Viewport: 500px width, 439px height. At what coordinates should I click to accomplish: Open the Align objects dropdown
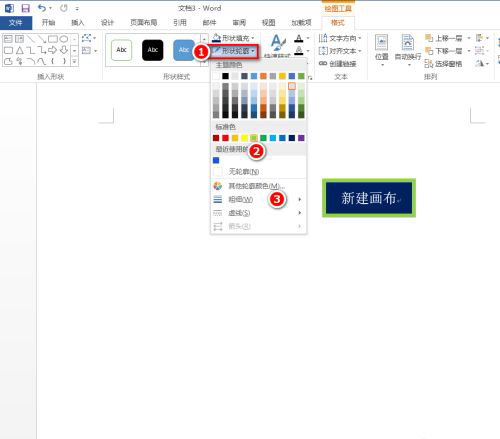click(482, 38)
